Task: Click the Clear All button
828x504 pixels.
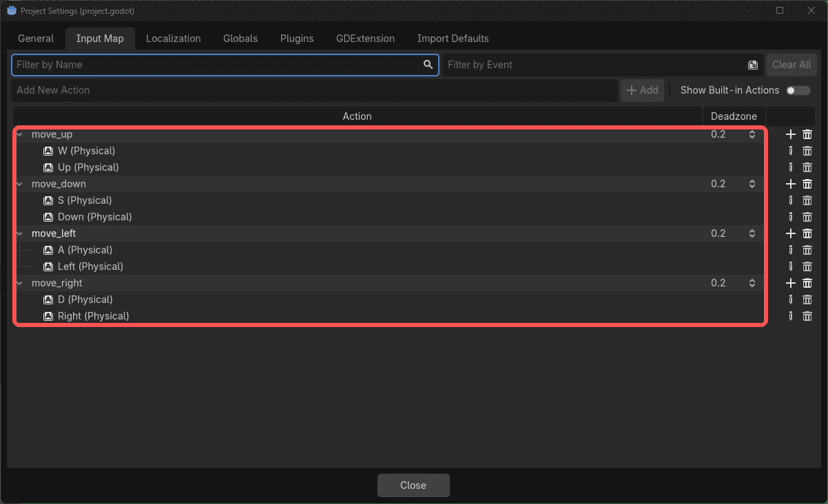Action: 791,65
